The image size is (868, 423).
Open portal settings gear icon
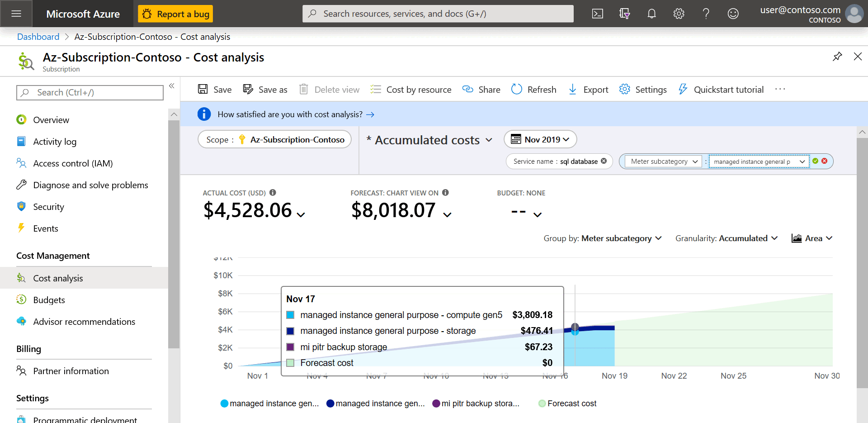[679, 14]
